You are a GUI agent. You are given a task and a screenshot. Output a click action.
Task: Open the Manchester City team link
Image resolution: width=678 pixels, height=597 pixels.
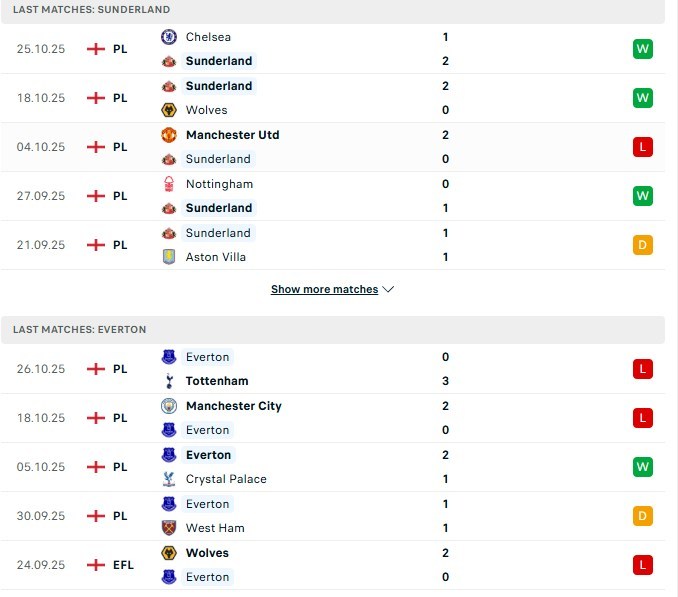[233, 406]
